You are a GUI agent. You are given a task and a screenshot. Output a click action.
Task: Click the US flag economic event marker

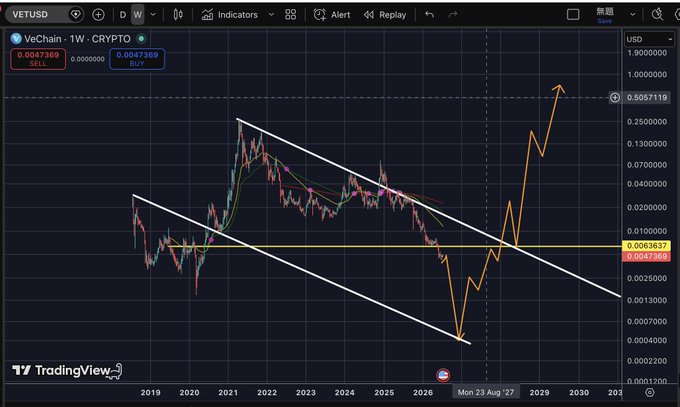pyautogui.click(x=443, y=375)
